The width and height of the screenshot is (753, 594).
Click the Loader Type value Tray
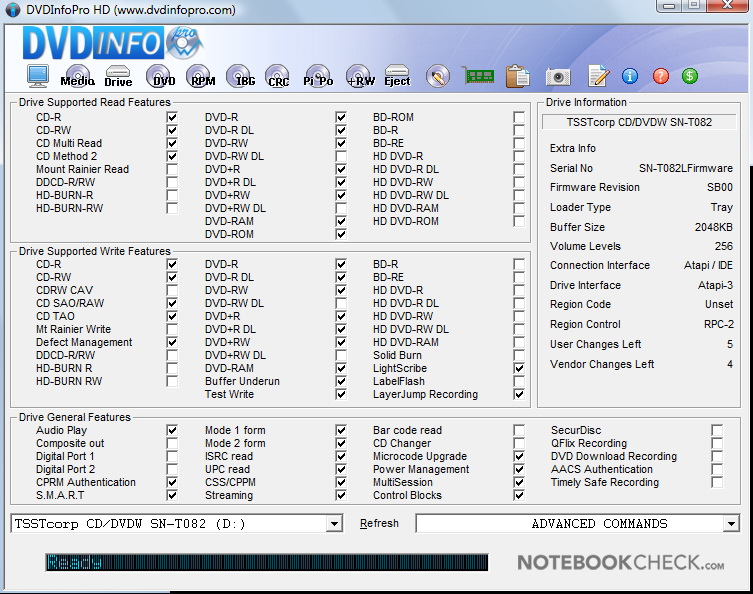(x=722, y=207)
